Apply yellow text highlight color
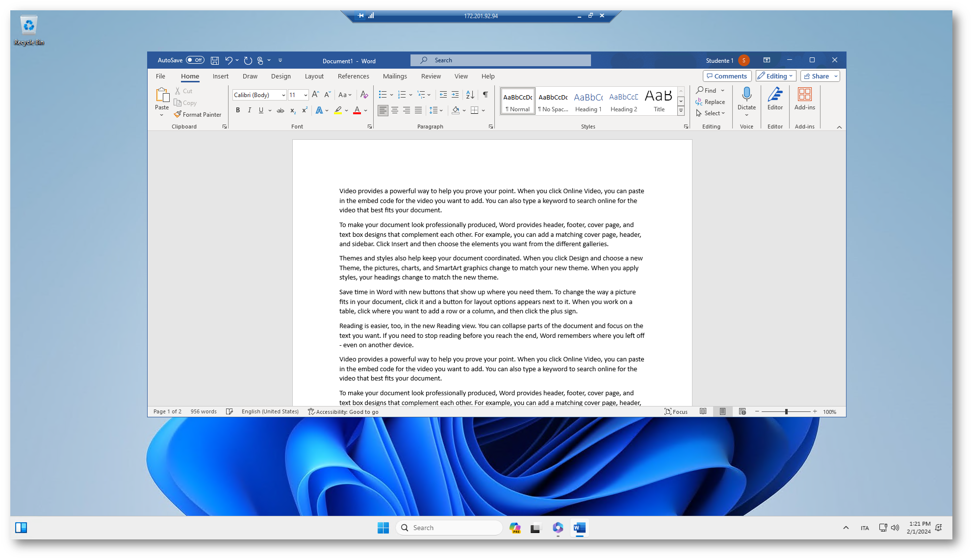Image resolution: width=973 pixels, height=560 pixels. tap(338, 110)
